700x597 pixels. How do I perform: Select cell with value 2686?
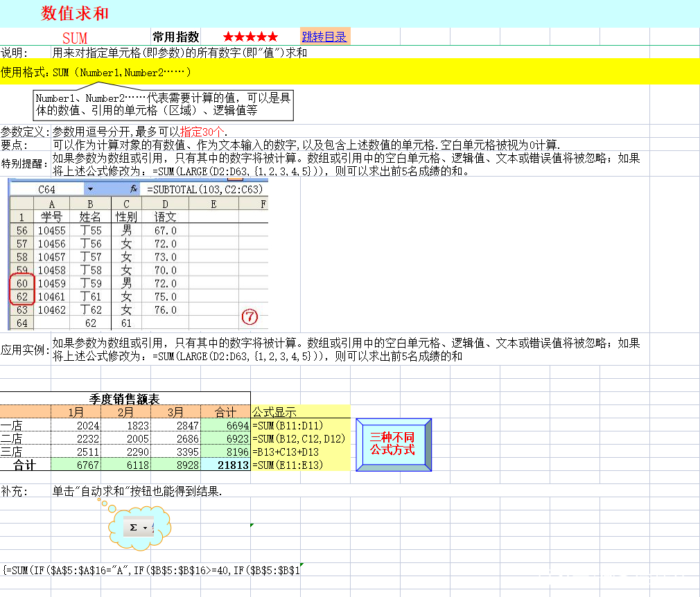point(176,438)
